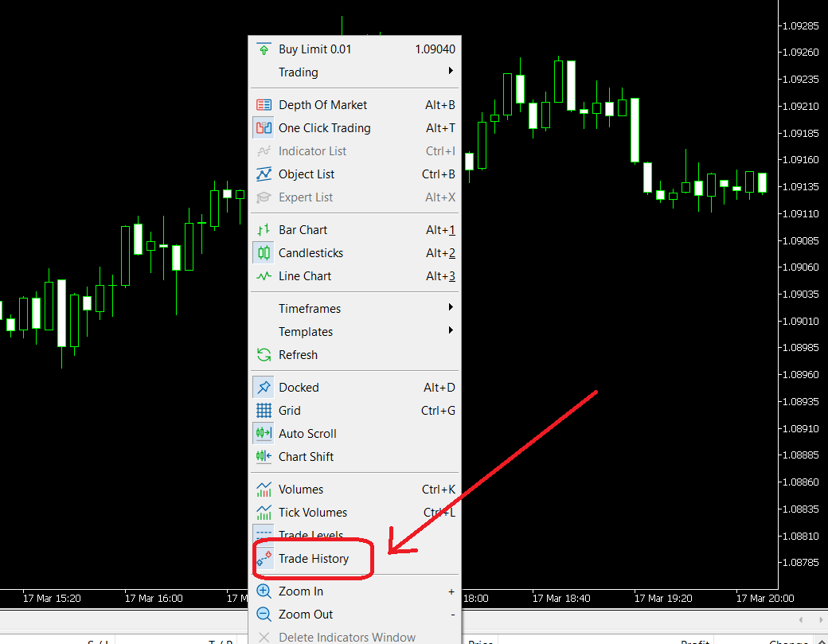Disable Auto Scroll on the chart
Image resolution: width=828 pixels, height=644 pixels.
pyautogui.click(x=307, y=434)
